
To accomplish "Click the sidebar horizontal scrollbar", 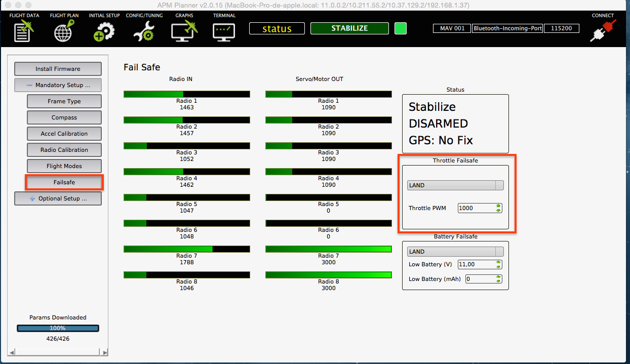I will (x=58, y=352).
